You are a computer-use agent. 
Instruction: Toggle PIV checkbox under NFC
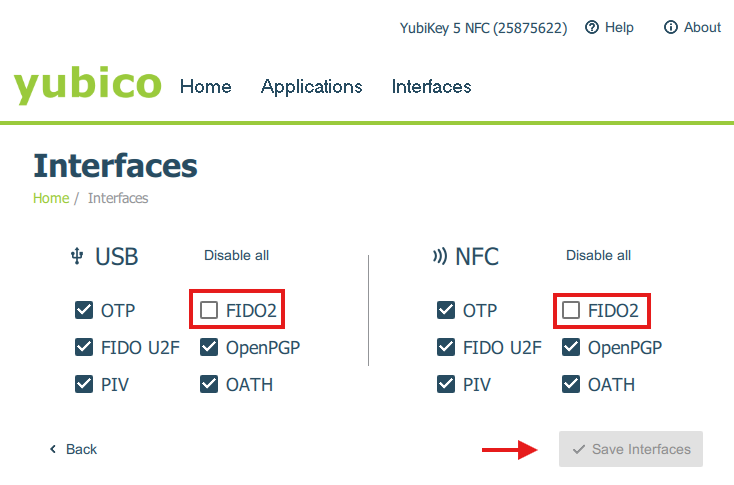coord(446,384)
